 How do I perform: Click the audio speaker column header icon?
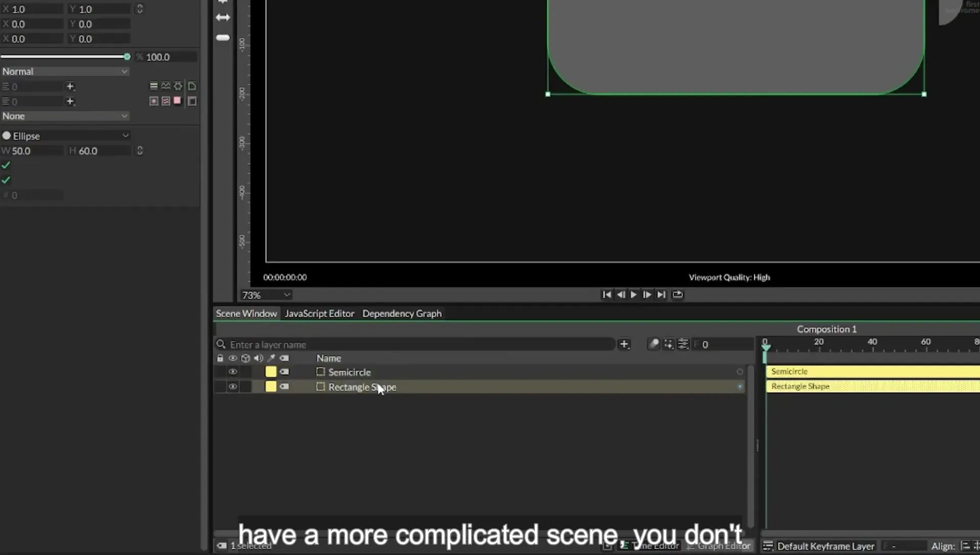click(x=258, y=358)
